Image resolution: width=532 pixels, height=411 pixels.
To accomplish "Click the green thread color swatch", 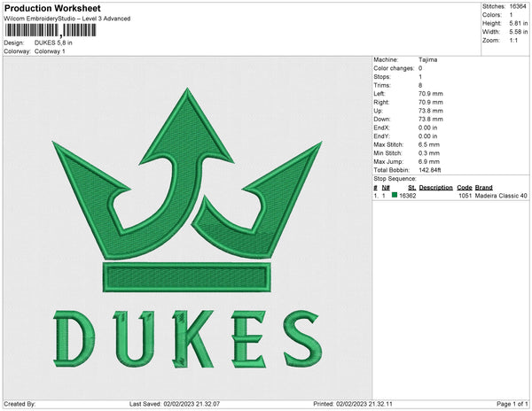I will (x=395, y=195).
